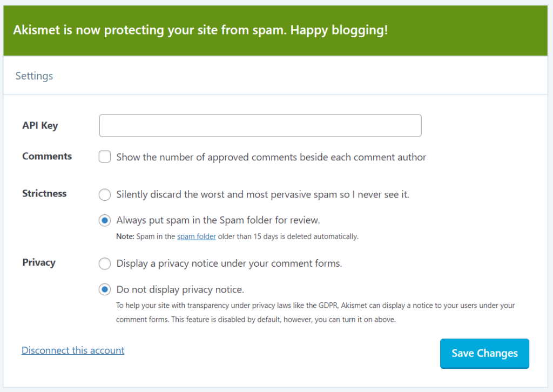
Task: Select "Do not display privacy notice" option
Action: [x=105, y=289]
